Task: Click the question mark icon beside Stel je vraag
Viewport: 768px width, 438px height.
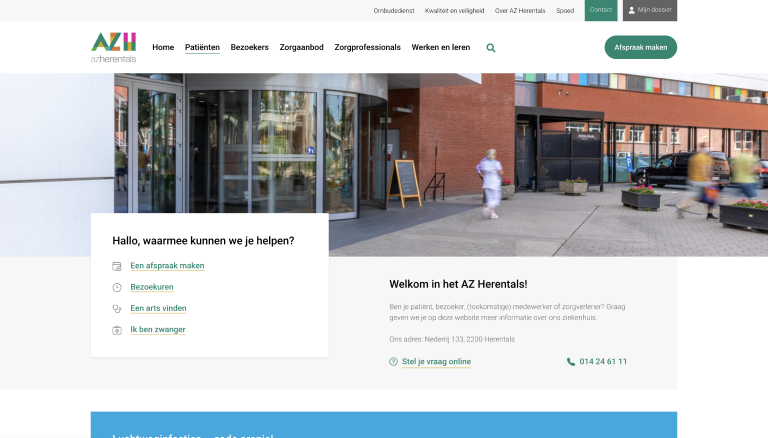Action: [x=393, y=362]
